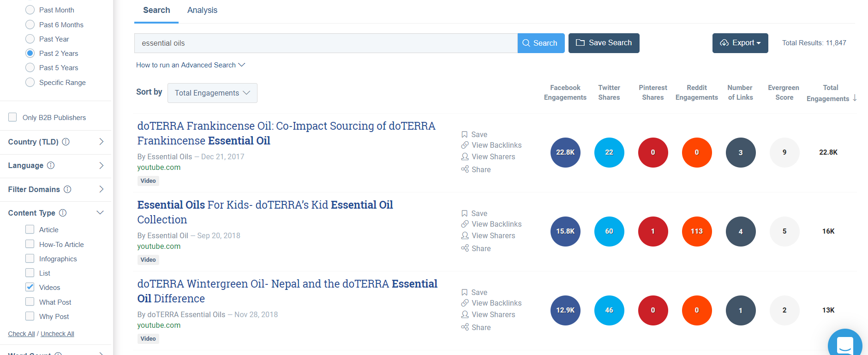Select the Past 6 Months option
This screenshot has width=868, height=355.
30,24
